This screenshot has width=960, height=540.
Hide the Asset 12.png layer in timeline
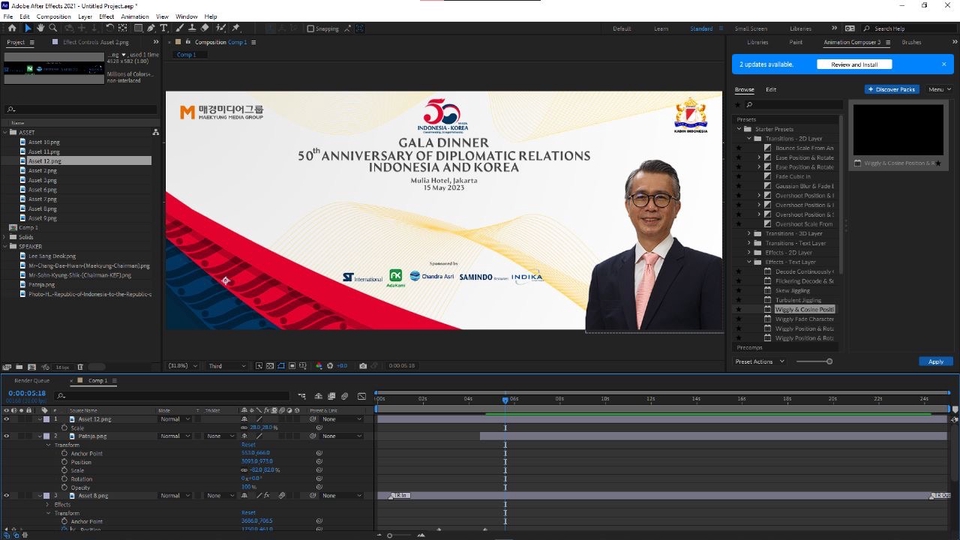click(x=7, y=419)
